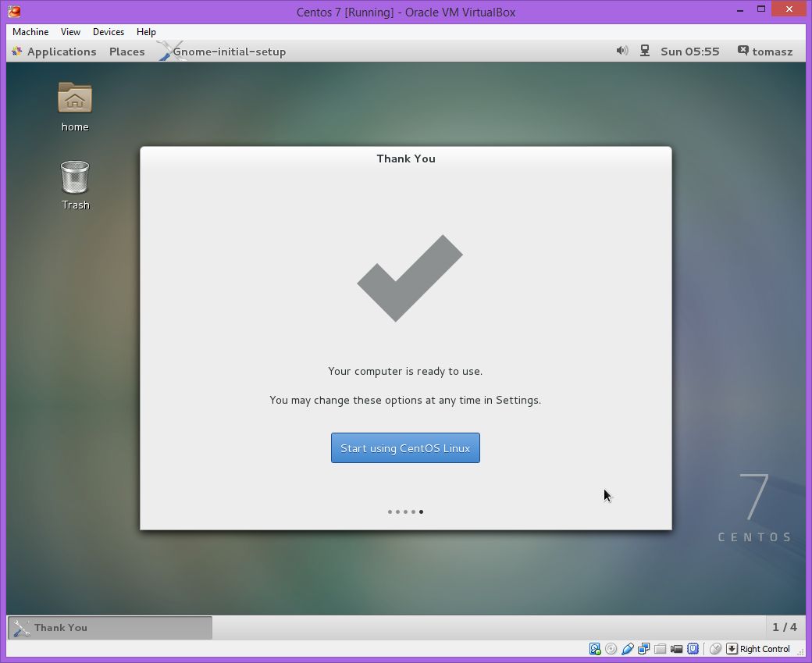This screenshot has width=812, height=663.
Task: Click the Right Control host key label
Action: [x=765, y=649]
